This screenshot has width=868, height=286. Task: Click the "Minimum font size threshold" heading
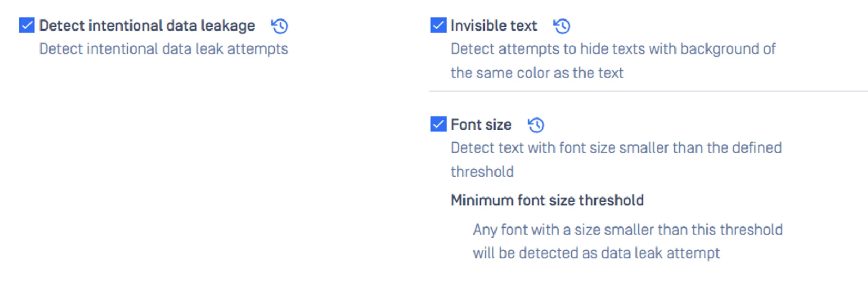point(547,200)
